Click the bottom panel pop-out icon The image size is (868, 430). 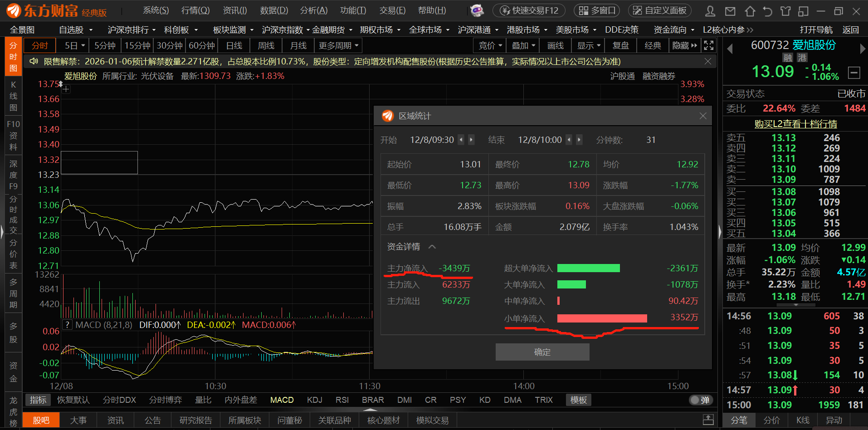708,420
